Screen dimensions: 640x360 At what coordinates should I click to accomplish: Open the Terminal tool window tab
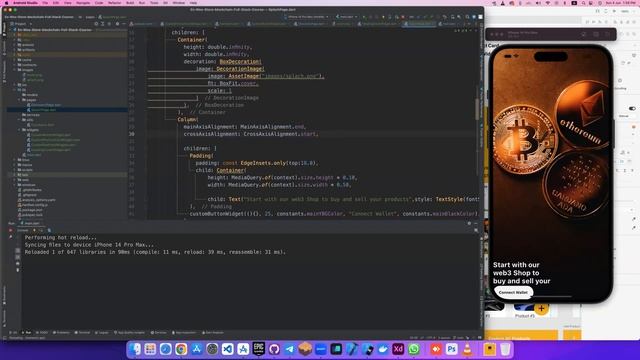(82, 333)
